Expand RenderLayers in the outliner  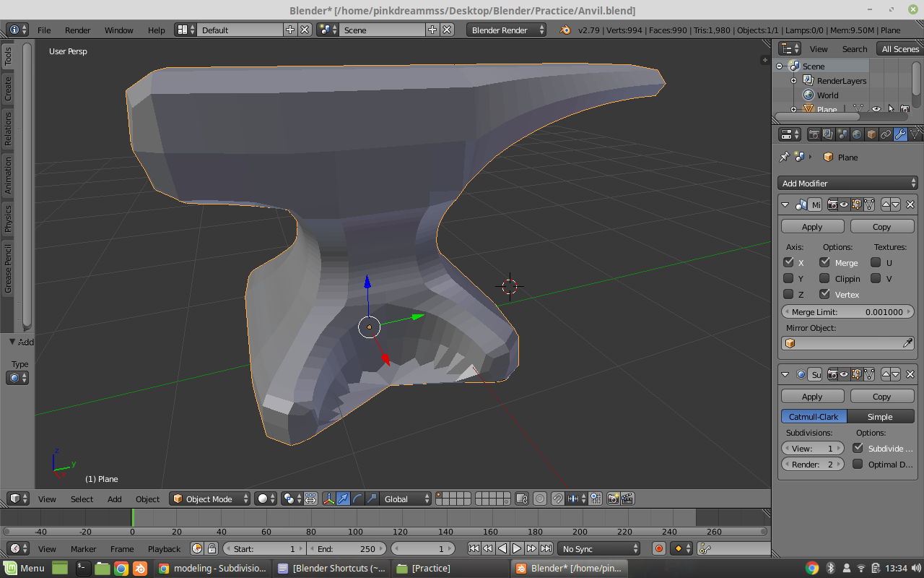click(793, 80)
